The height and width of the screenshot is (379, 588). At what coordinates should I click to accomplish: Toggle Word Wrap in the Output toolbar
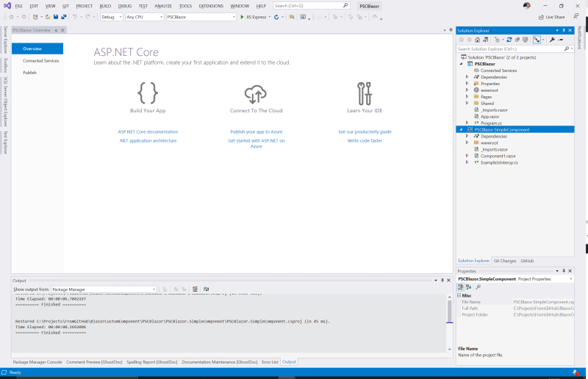click(x=206, y=289)
